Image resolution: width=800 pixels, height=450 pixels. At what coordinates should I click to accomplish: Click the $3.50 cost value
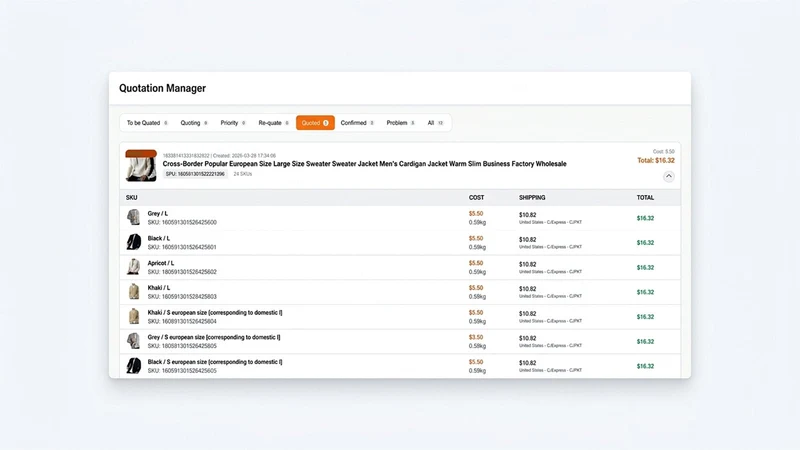[x=476, y=337]
